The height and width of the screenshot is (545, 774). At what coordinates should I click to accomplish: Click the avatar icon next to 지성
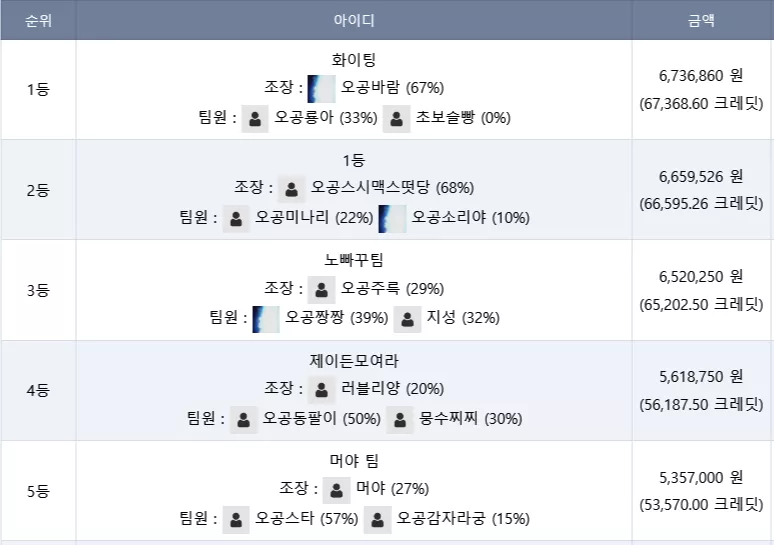(407, 319)
